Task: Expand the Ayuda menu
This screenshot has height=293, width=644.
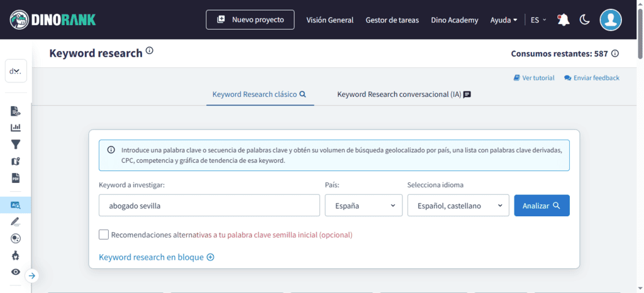Action: [x=504, y=19]
